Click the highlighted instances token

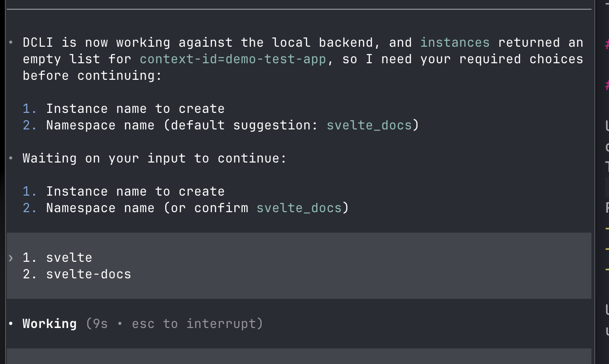click(454, 42)
